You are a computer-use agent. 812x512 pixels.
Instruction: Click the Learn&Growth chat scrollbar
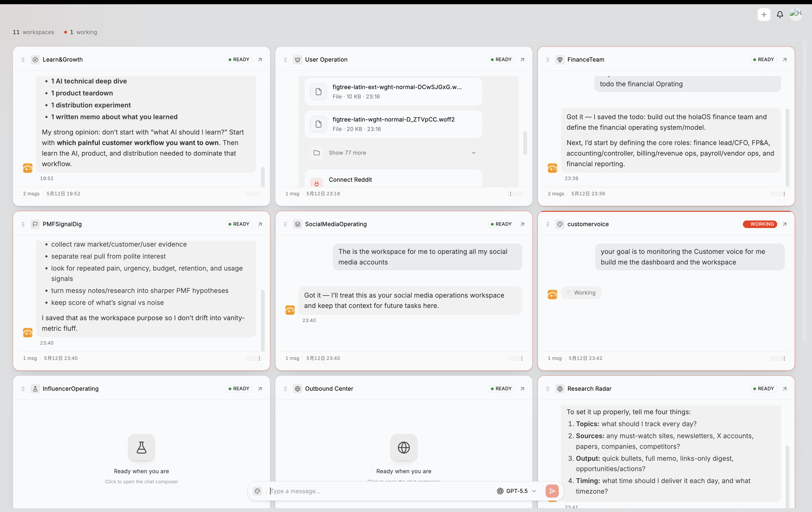(263, 177)
